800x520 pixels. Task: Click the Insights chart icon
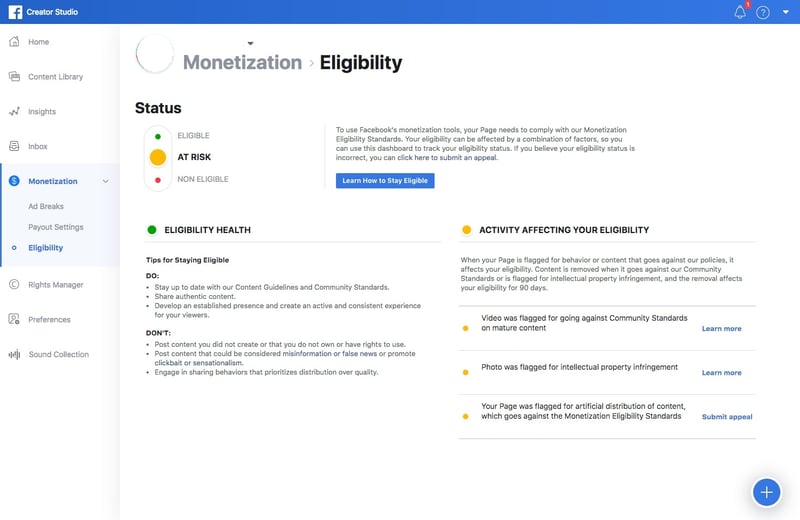tap(14, 112)
